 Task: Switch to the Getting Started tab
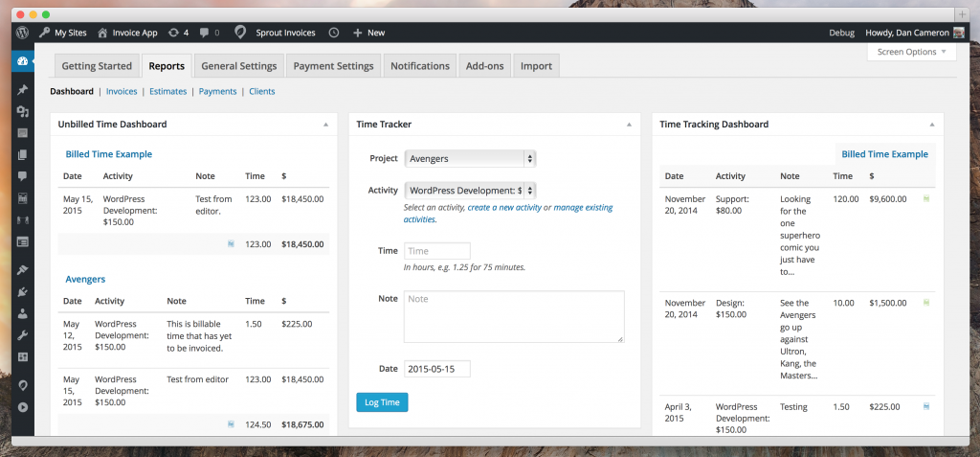coord(97,66)
